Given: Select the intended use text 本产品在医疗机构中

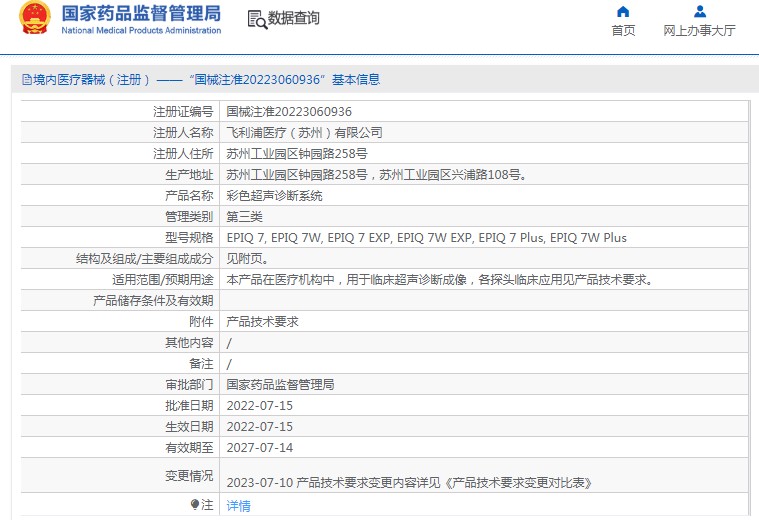Looking at the screenshot, I should (440, 280).
